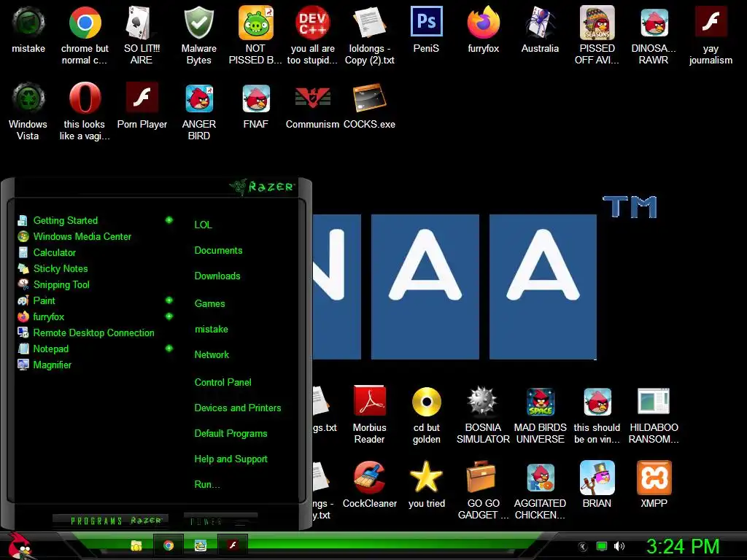Open 'mistake' link in start menu right column
Viewport: 747px width, 560px height.
pos(211,329)
